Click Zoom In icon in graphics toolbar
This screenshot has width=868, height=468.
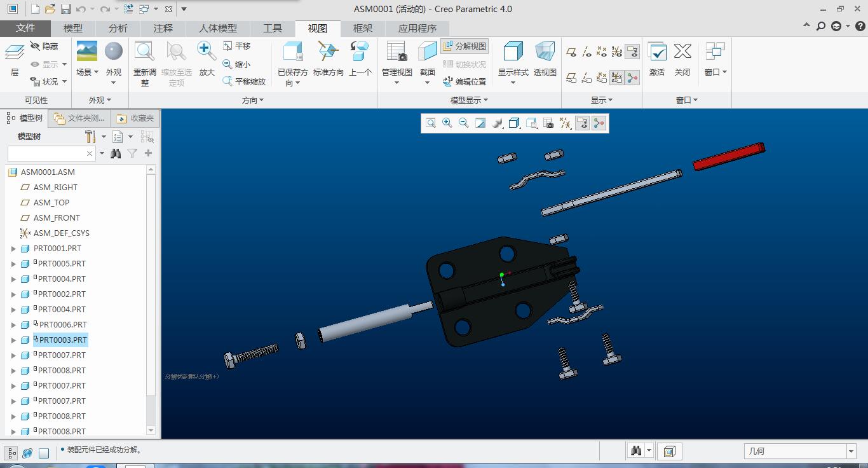coord(447,123)
